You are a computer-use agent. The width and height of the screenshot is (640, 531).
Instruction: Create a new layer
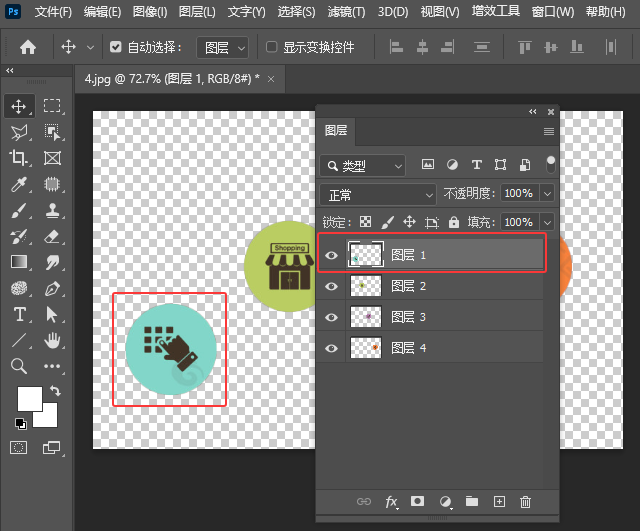point(499,501)
